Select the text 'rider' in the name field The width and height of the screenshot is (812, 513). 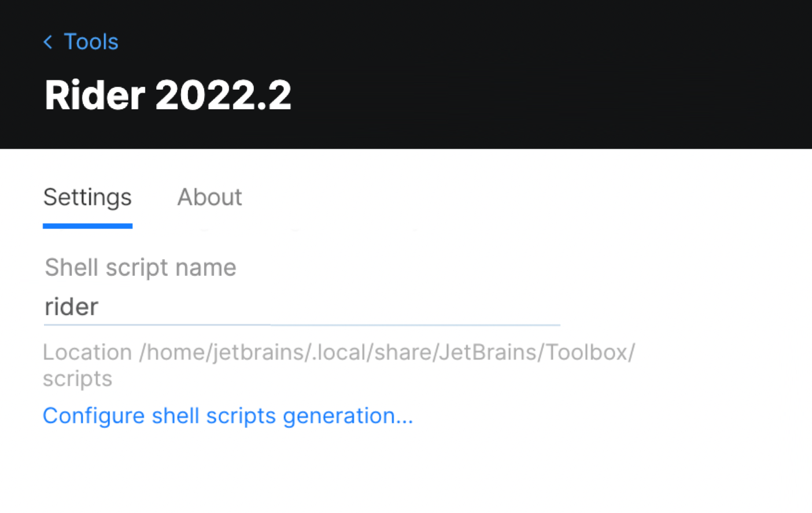tap(71, 307)
